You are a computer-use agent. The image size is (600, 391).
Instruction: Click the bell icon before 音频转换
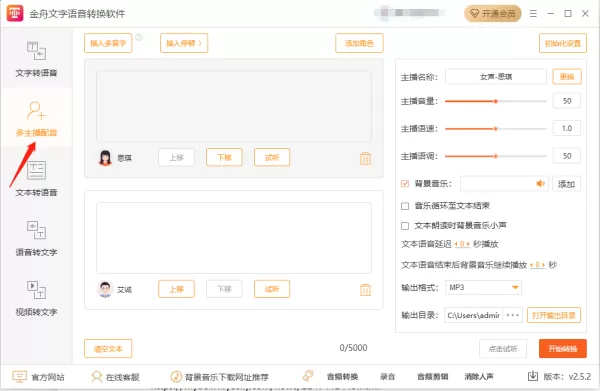tap(308, 376)
